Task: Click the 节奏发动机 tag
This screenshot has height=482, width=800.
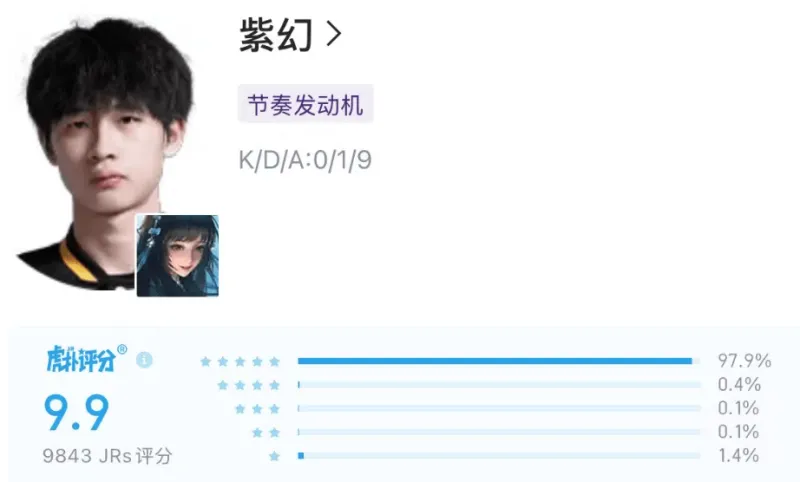Action: pos(306,105)
